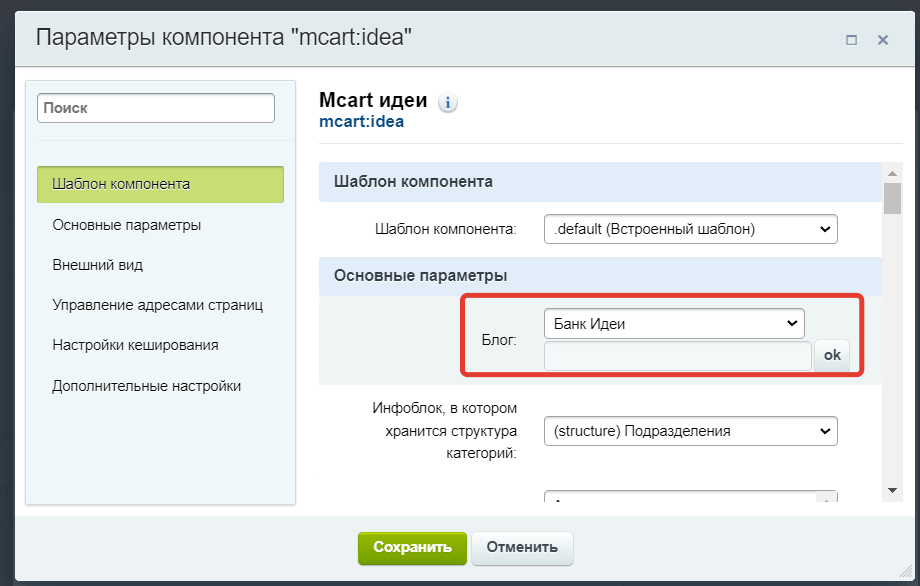Go to Основные параметры in the left menu

(127, 225)
